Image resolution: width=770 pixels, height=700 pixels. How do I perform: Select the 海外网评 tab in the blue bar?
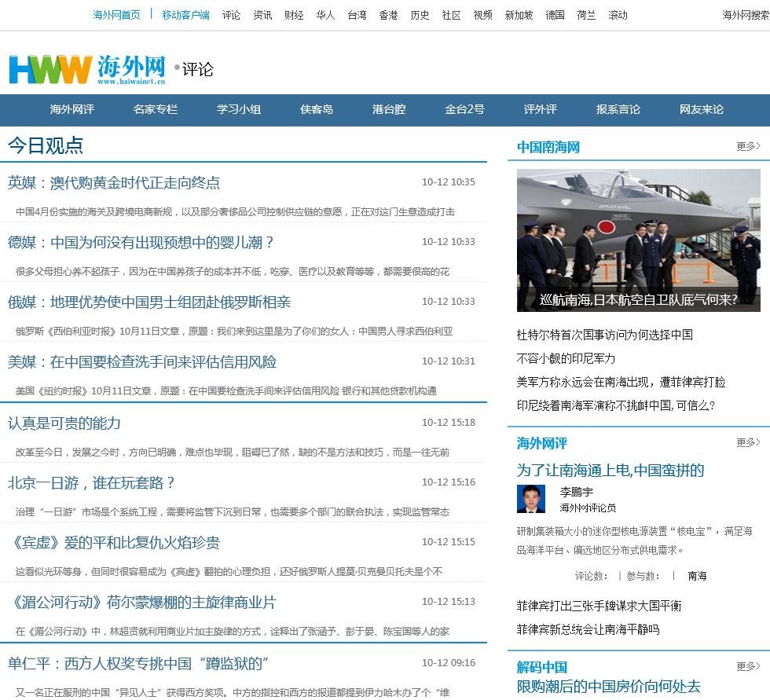click(x=72, y=109)
